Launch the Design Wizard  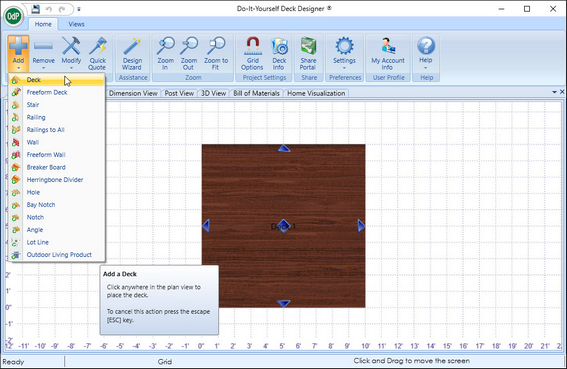click(x=132, y=54)
